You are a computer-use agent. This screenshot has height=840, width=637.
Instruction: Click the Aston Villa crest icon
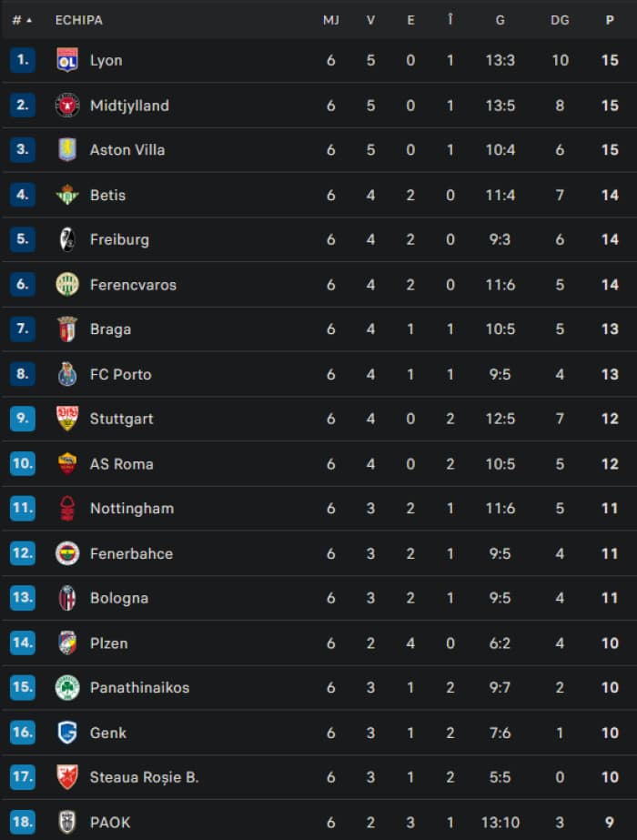point(67,150)
